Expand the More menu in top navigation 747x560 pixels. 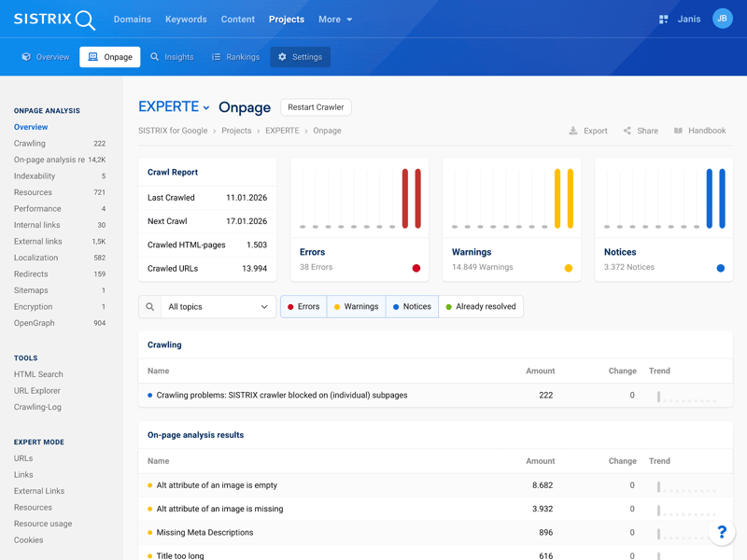pos(335,20)
